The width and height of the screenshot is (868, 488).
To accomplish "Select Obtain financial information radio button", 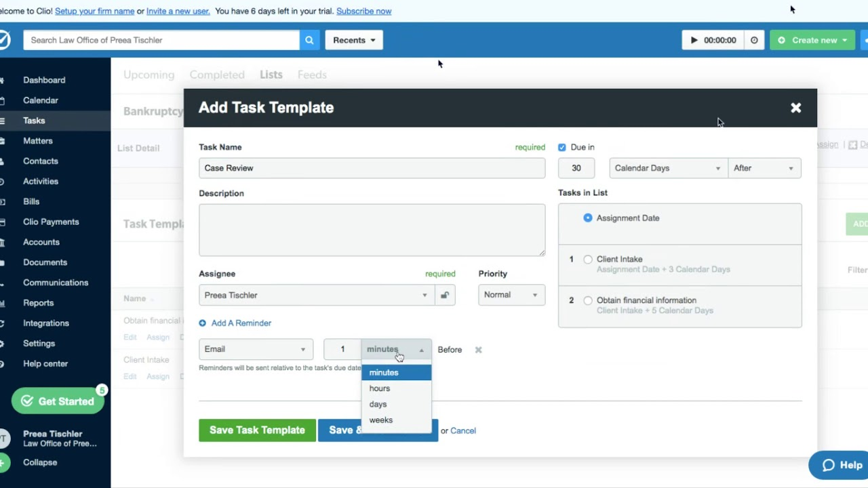I will [x=588, y=300].
